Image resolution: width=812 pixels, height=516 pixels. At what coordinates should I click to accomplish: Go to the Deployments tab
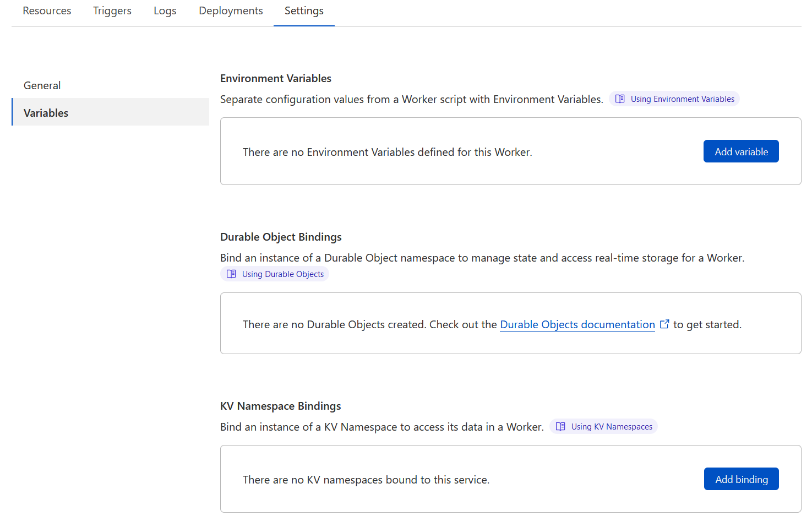[231, 10]
